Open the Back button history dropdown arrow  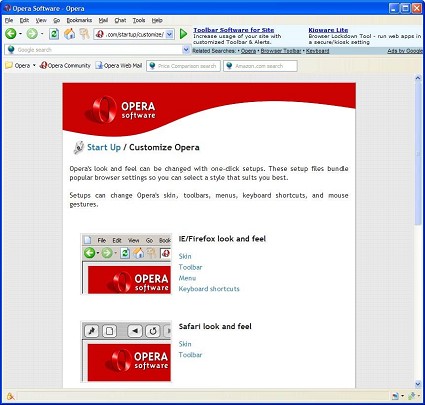point(20,34)
